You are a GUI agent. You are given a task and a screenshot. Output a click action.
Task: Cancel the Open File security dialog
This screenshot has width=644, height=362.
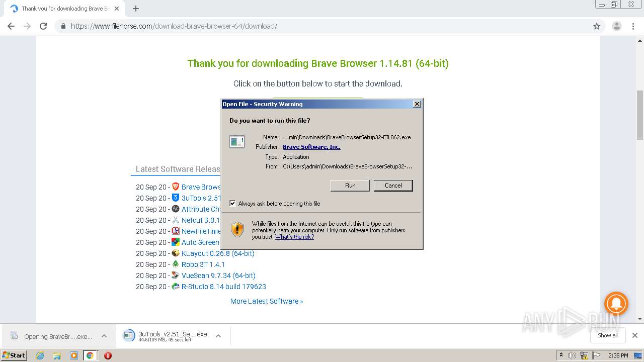393,186
